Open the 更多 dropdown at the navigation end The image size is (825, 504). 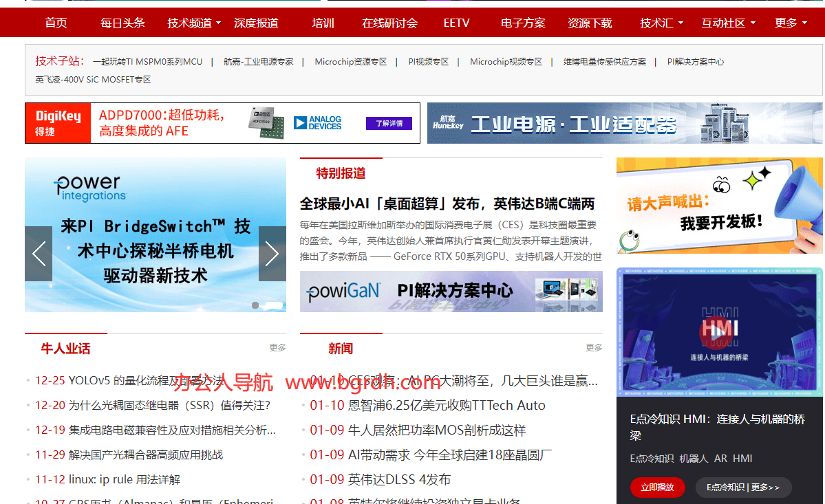point(786,22)
